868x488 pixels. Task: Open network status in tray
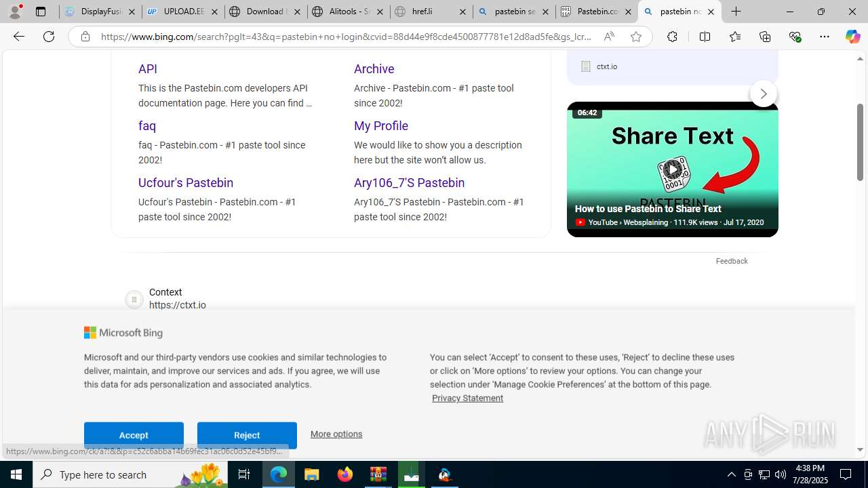pyautogui.click(x=764, y=474)
